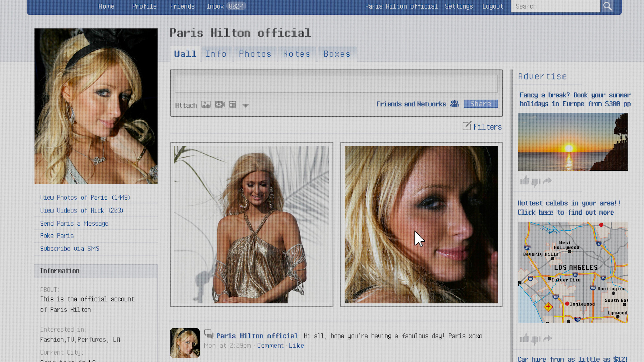Click Paris Hilton official post author name
This screenshot has height=362, width=644.
257,336
